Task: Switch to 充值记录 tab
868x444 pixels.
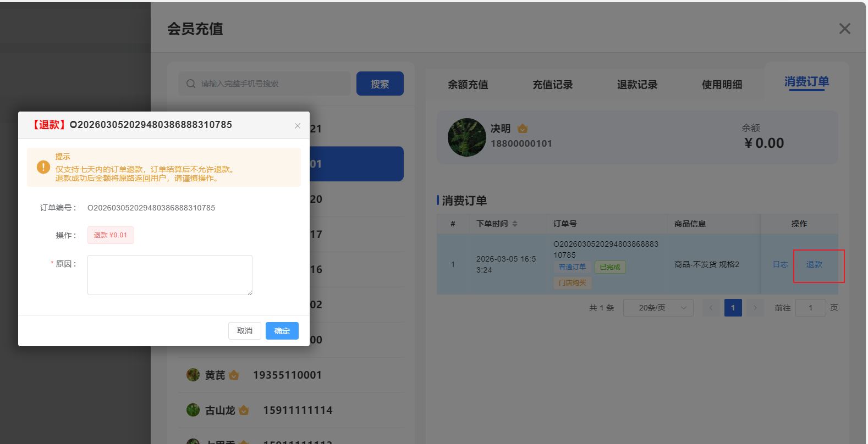Action: 553,85
